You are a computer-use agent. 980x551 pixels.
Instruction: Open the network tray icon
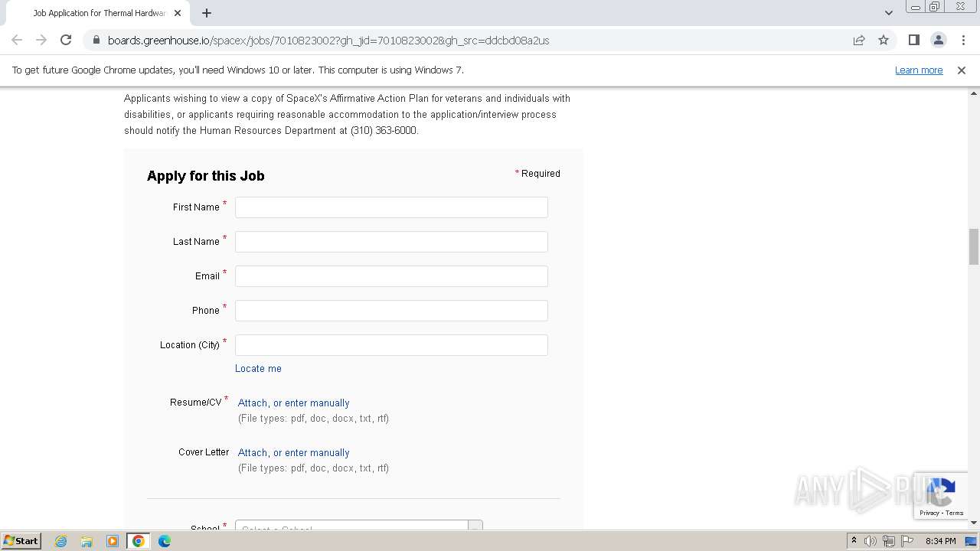tap(889, 541)
